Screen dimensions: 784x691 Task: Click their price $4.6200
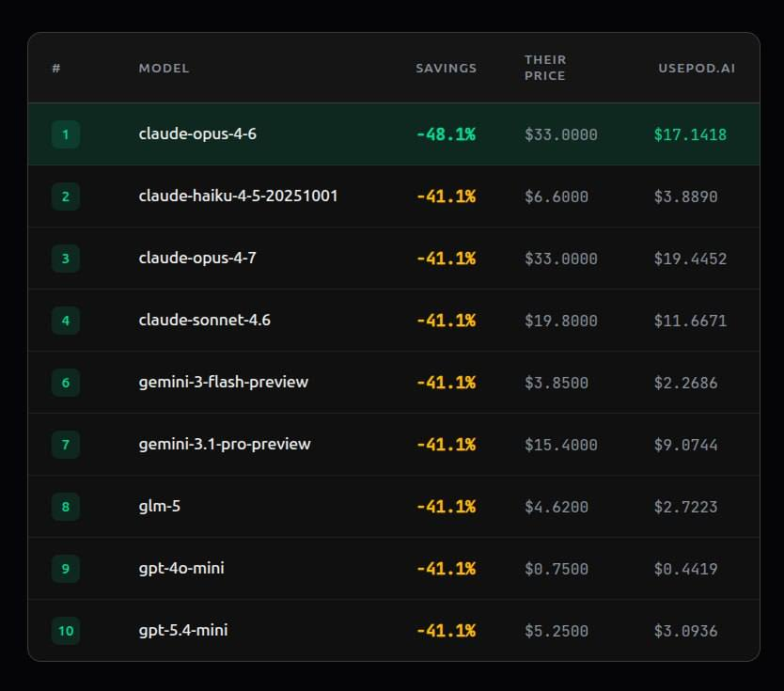point(557,507)
